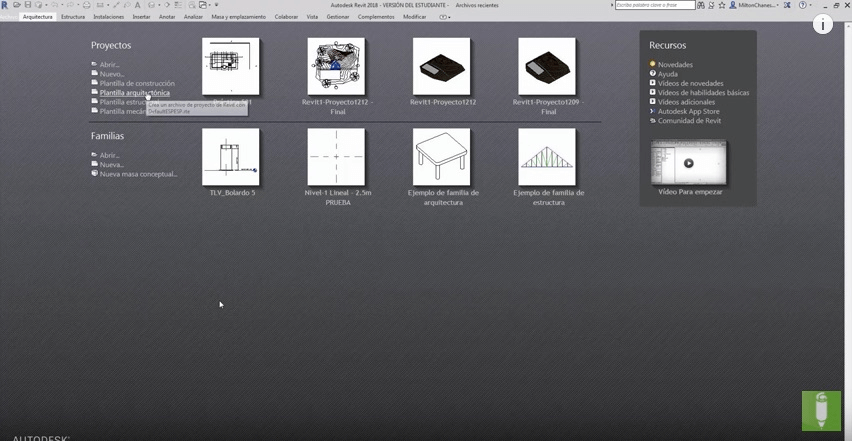
Task: Open Nivel-1 Lineal - 2.5m PRUEBA thumbnail
Action: point(336,156)
